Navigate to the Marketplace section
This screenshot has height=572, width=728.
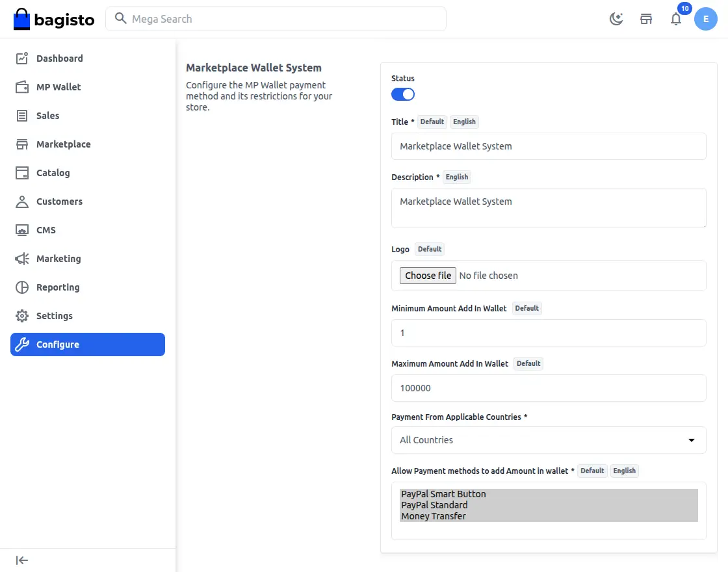pyautogui.click(x=64, y=144)
